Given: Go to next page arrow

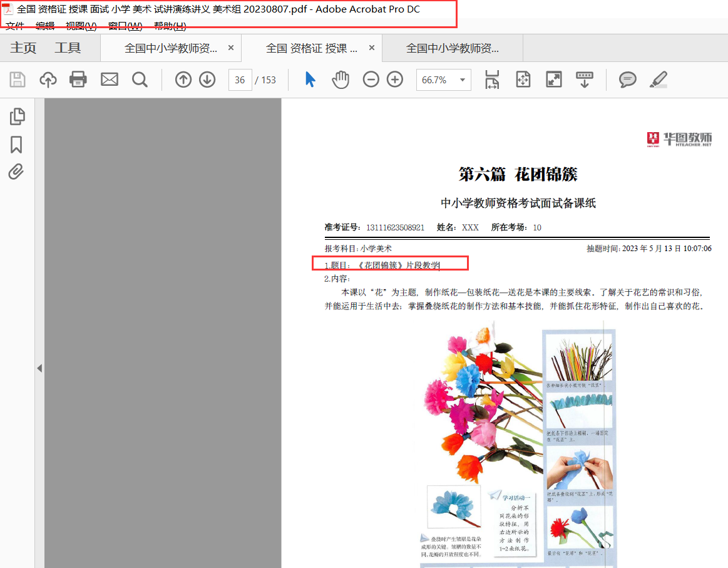Looking at the screenshot, I should tap(207, 80).
